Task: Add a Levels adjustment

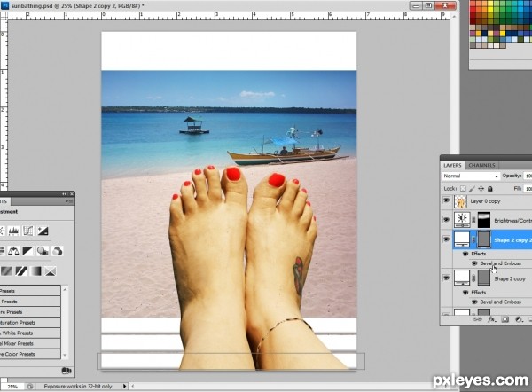Action: pyautogui.click(x=13, y=231)
